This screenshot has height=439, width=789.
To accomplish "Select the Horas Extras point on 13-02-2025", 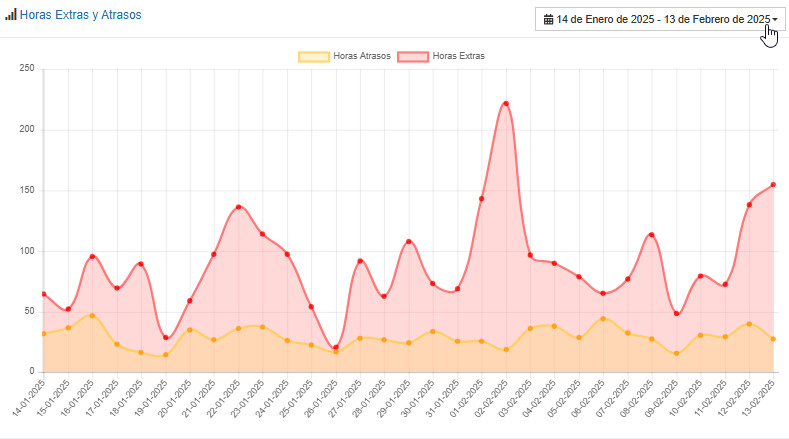I will click(773, 185).
